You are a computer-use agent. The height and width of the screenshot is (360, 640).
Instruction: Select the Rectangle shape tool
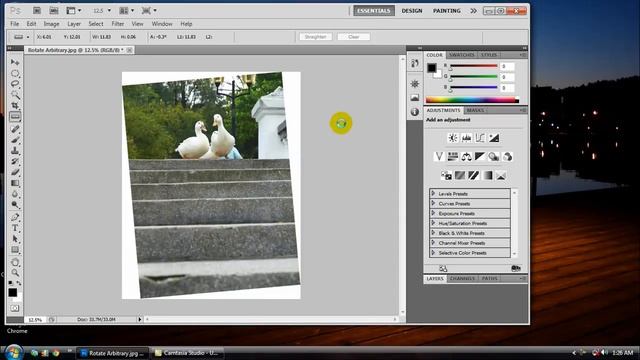tap(15, 249)
